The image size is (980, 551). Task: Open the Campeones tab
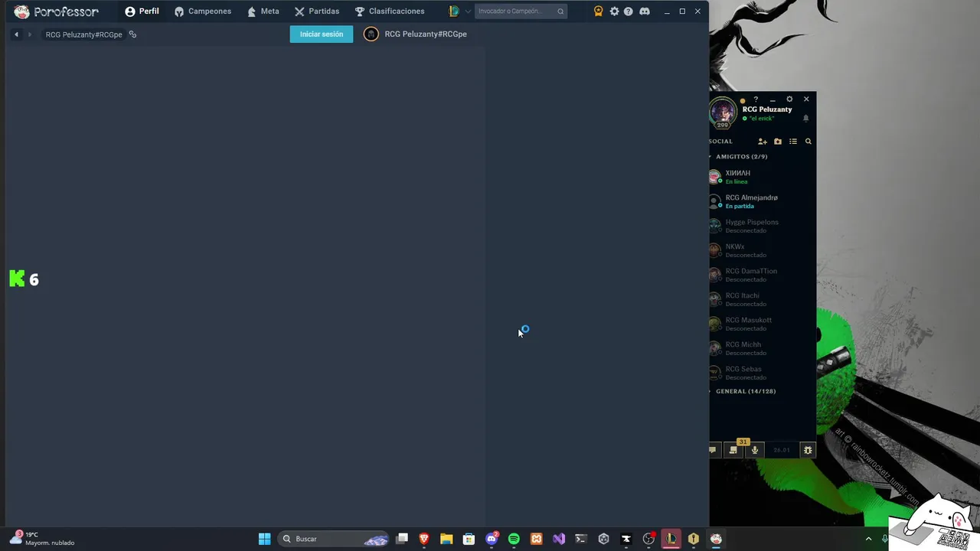[x=202, y=11]
